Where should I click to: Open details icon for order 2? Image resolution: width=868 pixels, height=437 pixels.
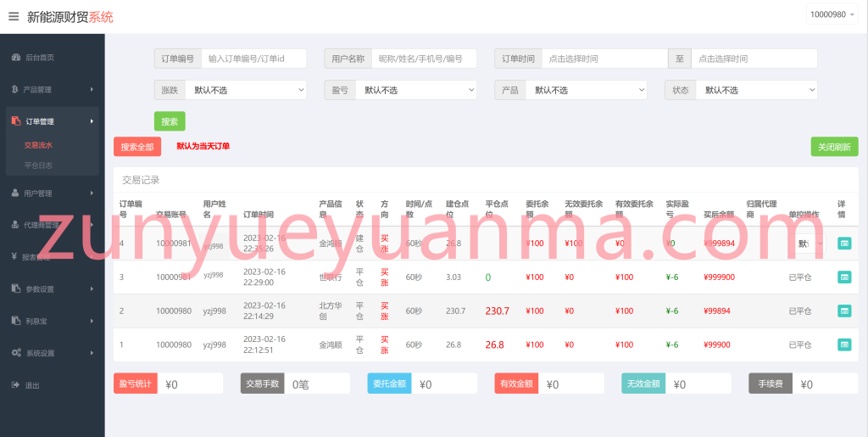[x=844, y=311]
